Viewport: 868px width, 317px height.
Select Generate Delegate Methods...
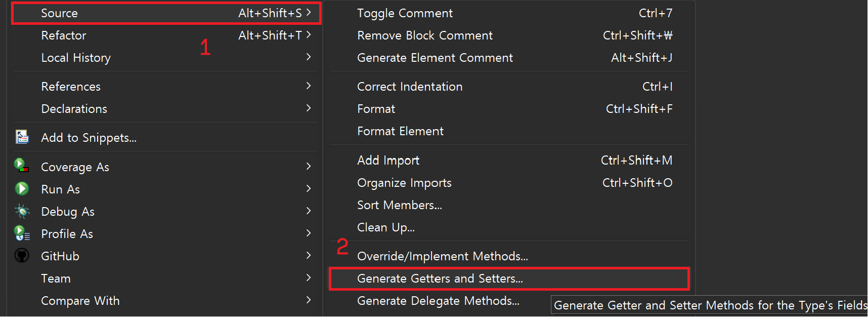point(439,301)
